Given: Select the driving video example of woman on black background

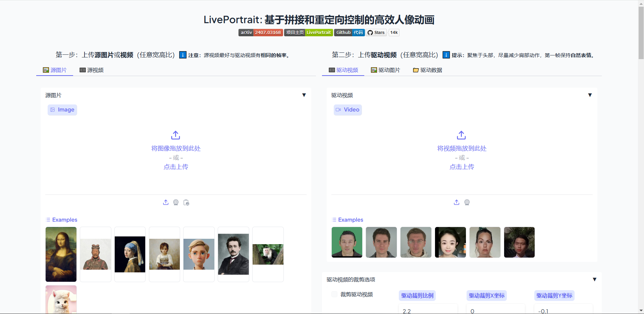Looking at the screenshot, I should point(450,242).
